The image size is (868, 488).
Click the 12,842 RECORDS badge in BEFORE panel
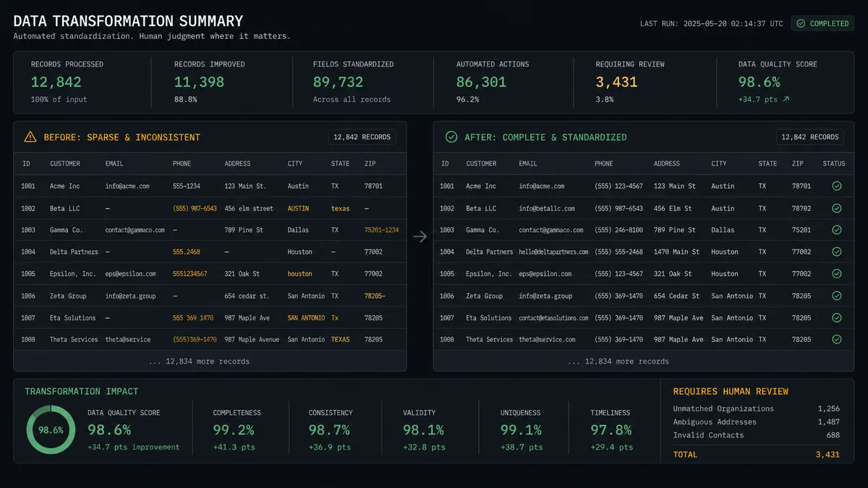362,137
